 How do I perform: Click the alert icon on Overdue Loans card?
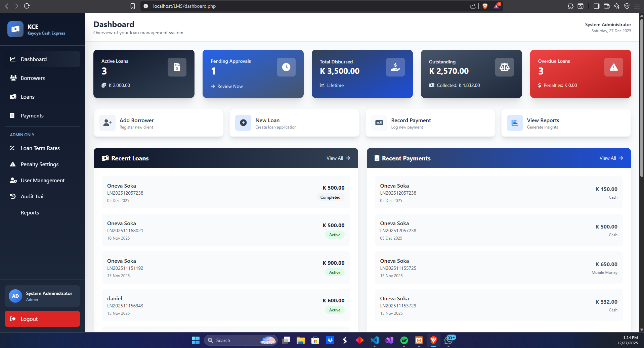pyautogui.click(x=613, y=67)
